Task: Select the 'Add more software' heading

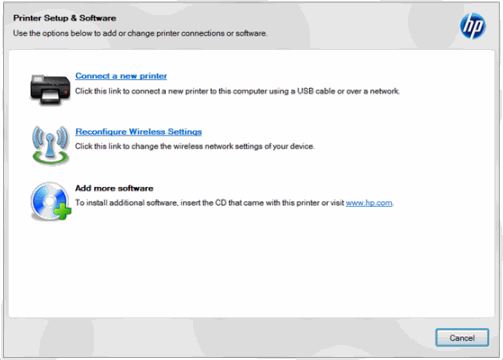Action: (114, 188)
